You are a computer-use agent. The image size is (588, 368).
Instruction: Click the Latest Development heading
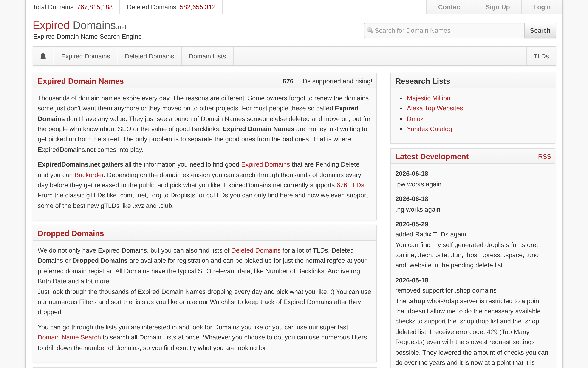coord(432,156)
